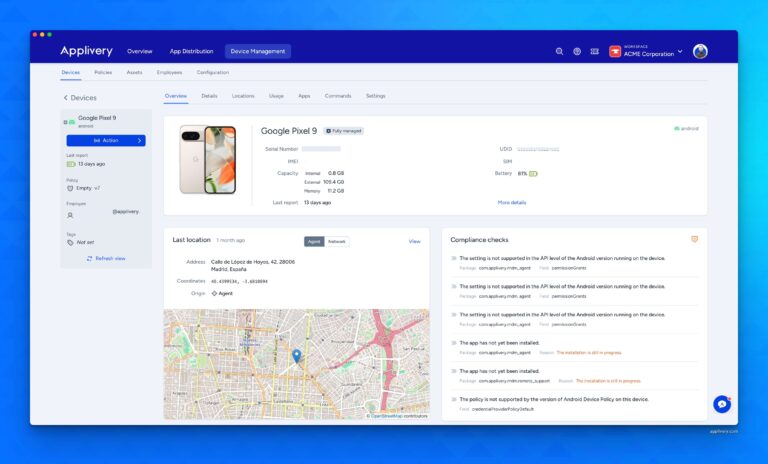768x464 pixels.
Task: Click the Applivery logo
Action: click(x=86, y=51)
